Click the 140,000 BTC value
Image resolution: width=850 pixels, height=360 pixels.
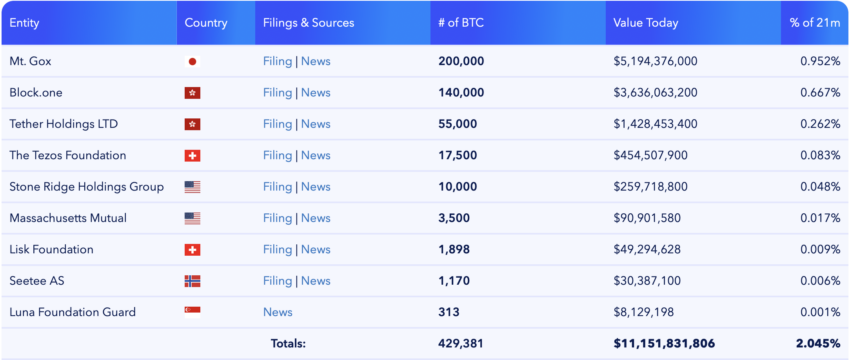click(x=461, y=93)
